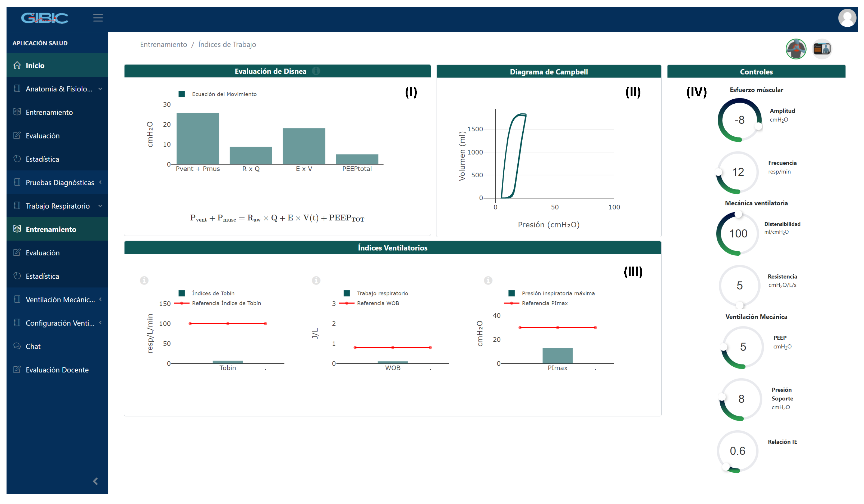Click the info icon above Tobin chart
Image resolution: width=864 pixels, height=504 pixels.
(144, 280)
